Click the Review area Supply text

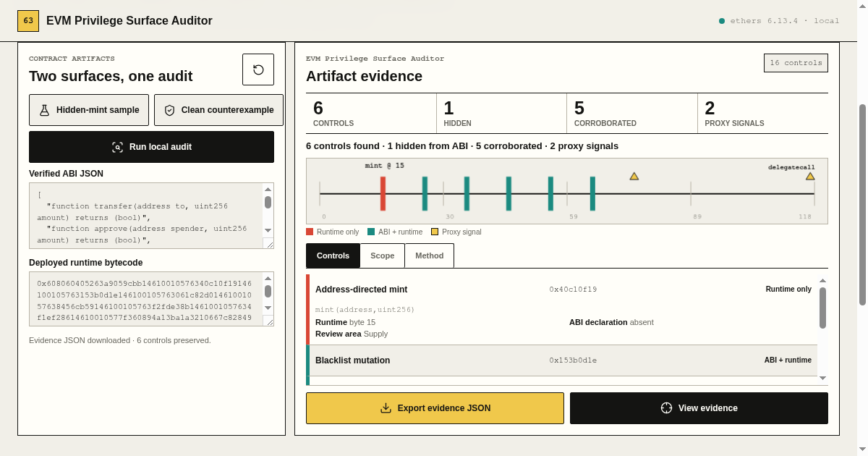coord(352,334)
